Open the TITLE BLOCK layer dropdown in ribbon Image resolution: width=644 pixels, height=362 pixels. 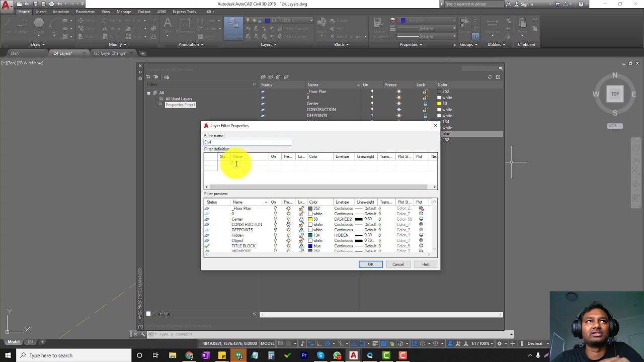click(311, 21)
